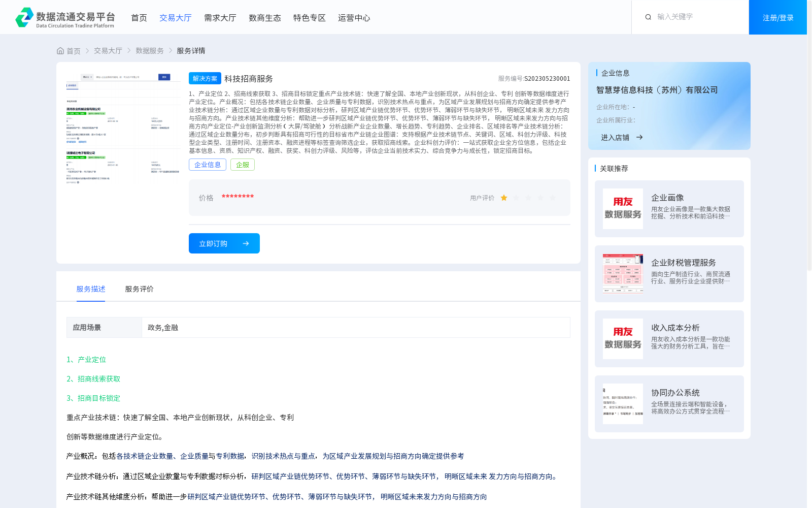Click company name 智慧芽信息科技（苏州）有限公司
Viewport: 812px width, 508px height.
point(657,90)
